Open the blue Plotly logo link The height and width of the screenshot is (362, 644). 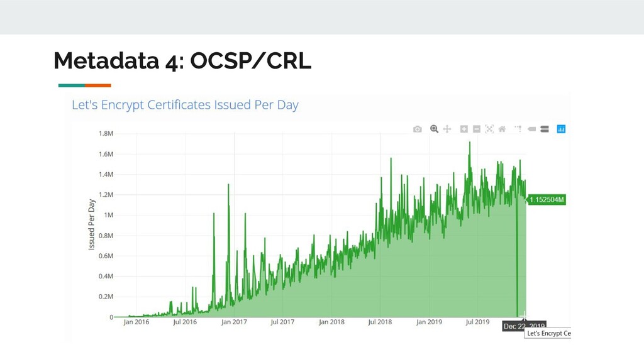tap(561, 129)
